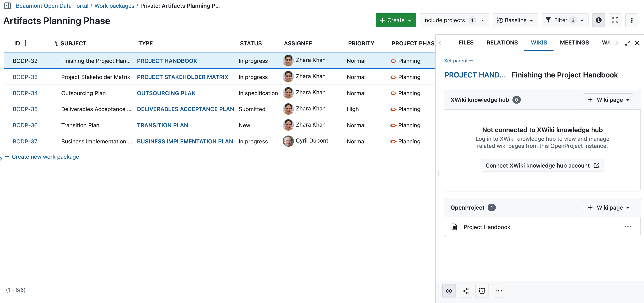Click Set parent link
Viewport: 644px width, 303px height.
[458, 61]
